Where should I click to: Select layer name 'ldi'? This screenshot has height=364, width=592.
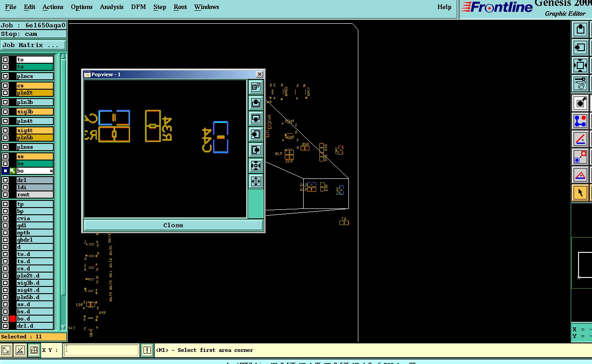point(35,187)
